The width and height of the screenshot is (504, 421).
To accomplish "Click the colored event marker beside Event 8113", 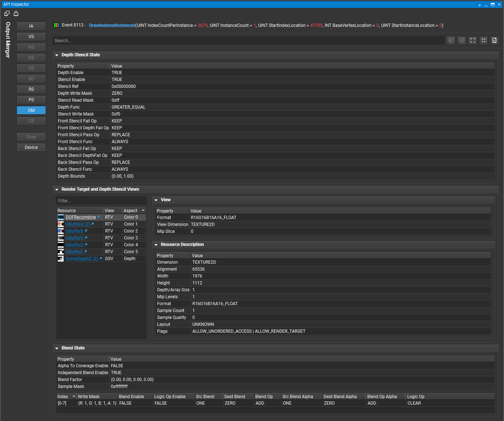I will tap(57, 25).
